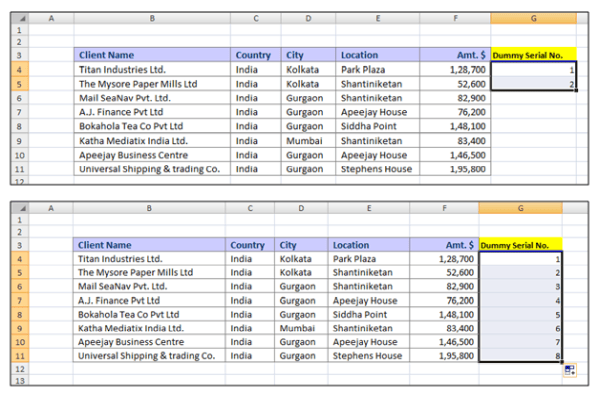Click 'Client Name' header in lower sheet
The image size is (600, 397).
click(x=149, y=245)
